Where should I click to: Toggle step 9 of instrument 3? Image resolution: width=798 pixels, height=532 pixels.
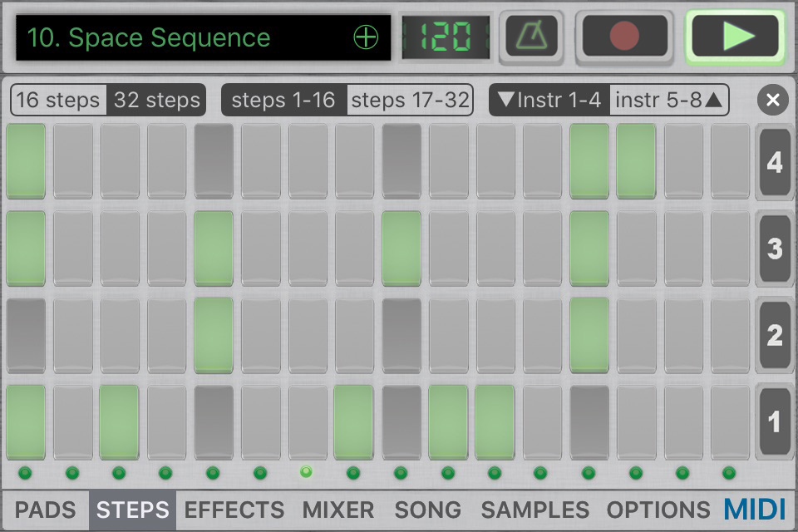click(x=401, y=249)
